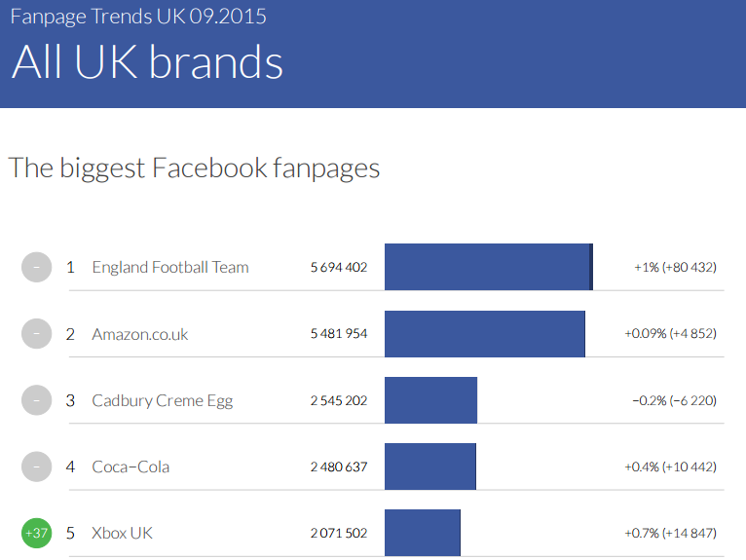The width and height of the screenshot is (746, 560).
Task: Click the green +37 badge for Xbox UK
Action: (x=36, y=533)
